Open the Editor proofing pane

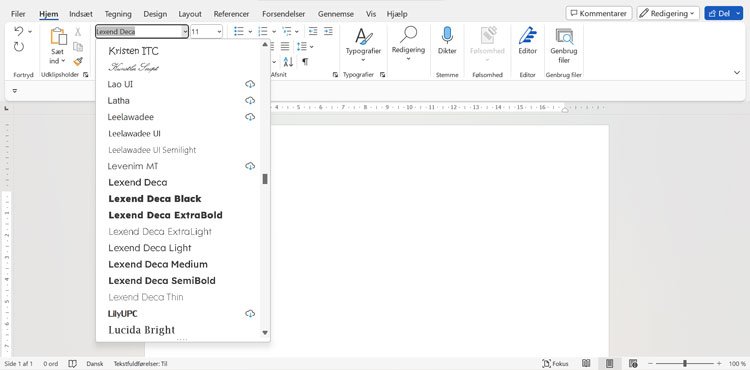coord(528,41)
